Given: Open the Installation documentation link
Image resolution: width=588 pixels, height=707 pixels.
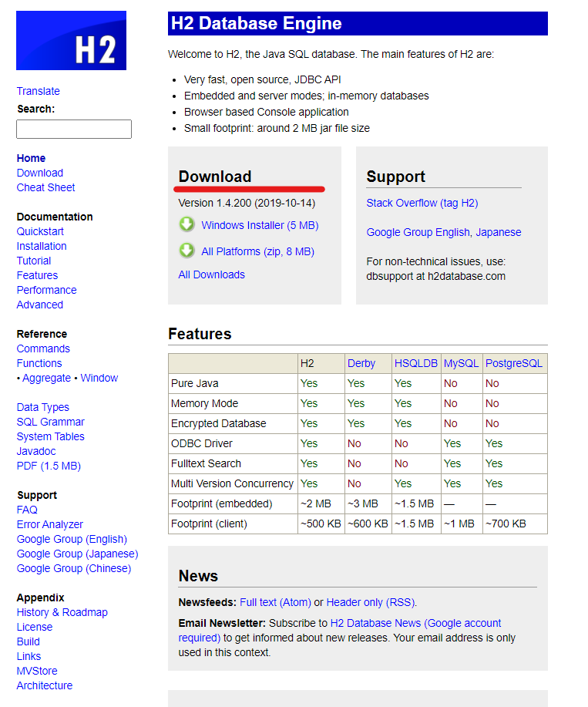Looking at the screenshot, I should pos(42,246).
